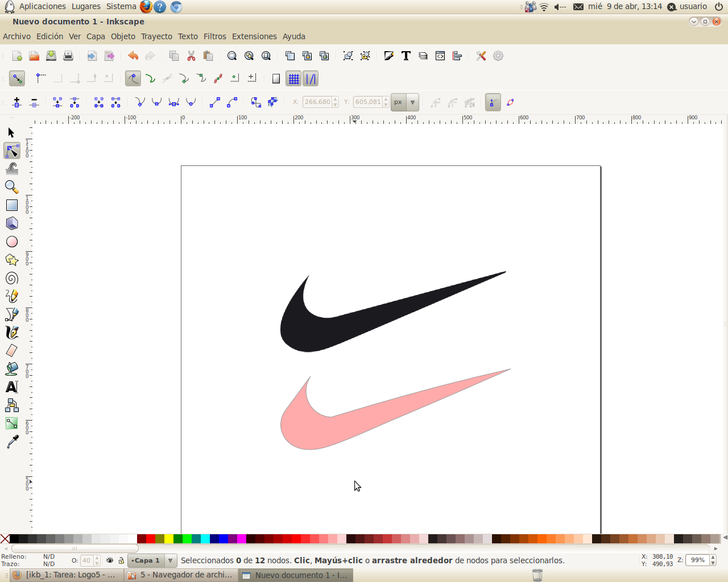Open the Trayecto menu
This screenshot has height=582, width=728.
[x=156, y=36]
